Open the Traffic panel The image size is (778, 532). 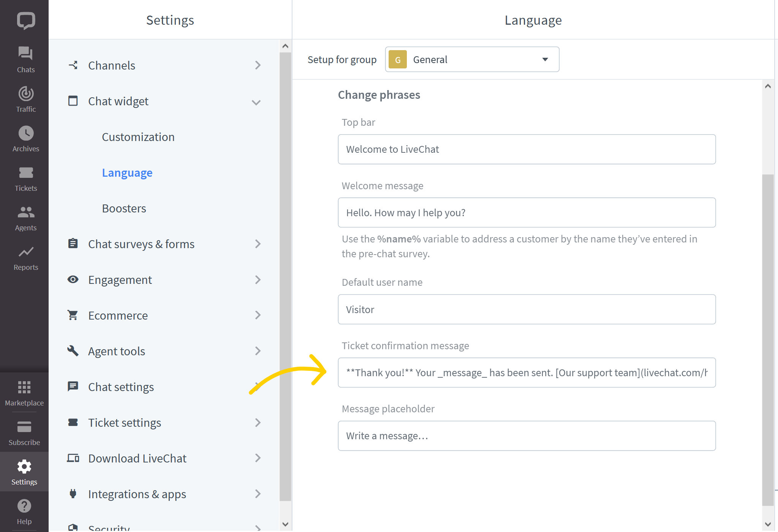25,98
